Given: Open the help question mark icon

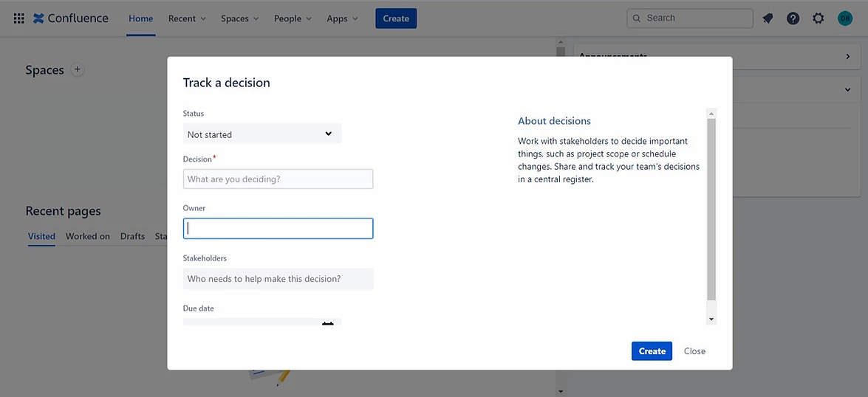Looking at the screenshot, I should point(793,18).
